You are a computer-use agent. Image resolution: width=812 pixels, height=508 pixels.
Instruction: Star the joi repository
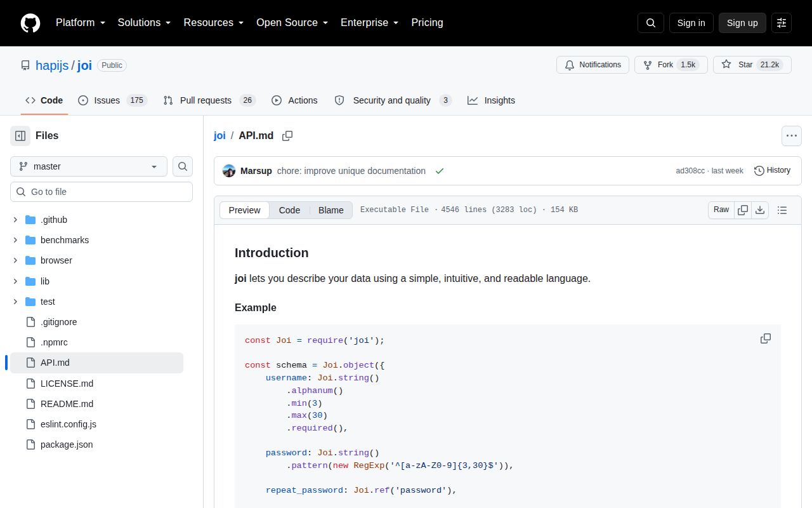pyautogui.click(x=752, y=65)
